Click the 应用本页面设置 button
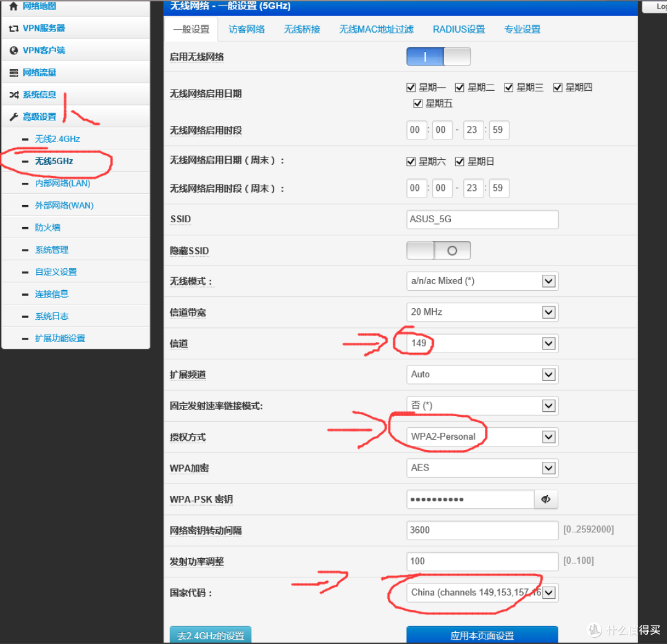The height and width of the screenshot is (644, 667). coord(482,635)
